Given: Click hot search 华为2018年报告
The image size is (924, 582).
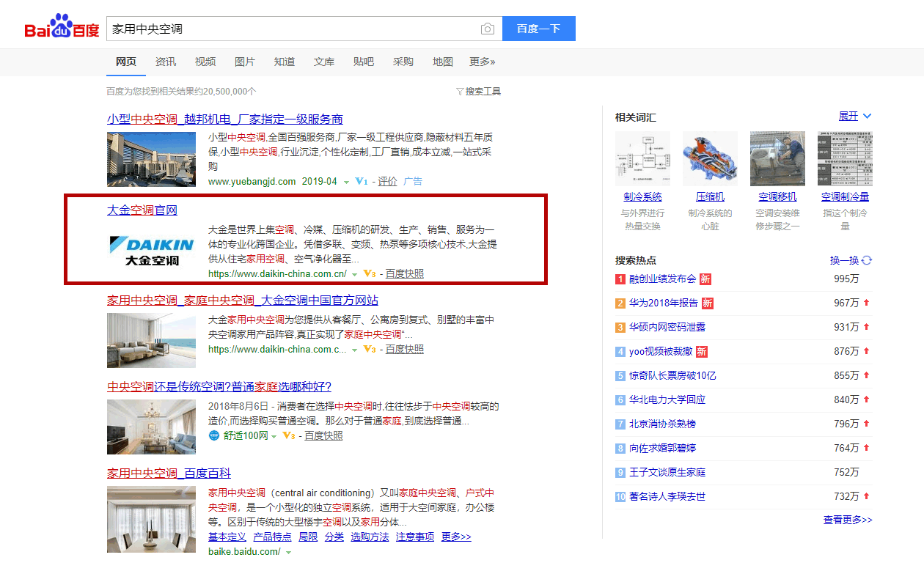Looking at the screenshot, I should (664, 303).
